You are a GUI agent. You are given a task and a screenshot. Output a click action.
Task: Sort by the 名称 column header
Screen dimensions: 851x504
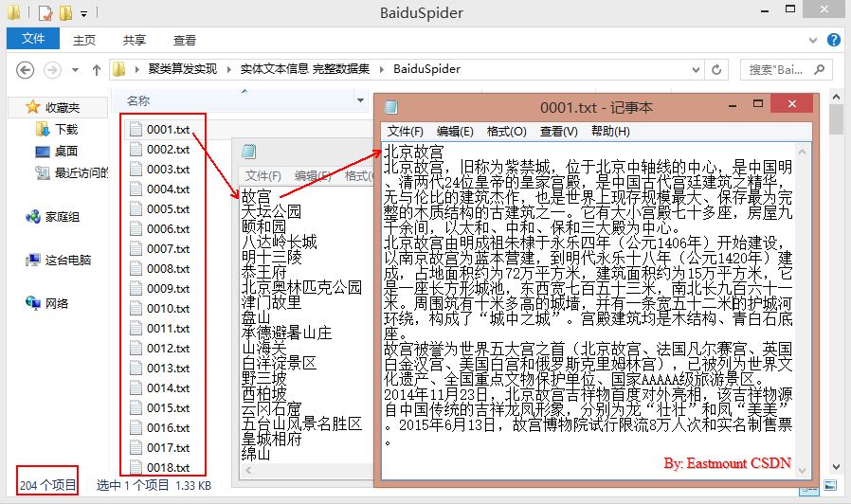(137, 100)
